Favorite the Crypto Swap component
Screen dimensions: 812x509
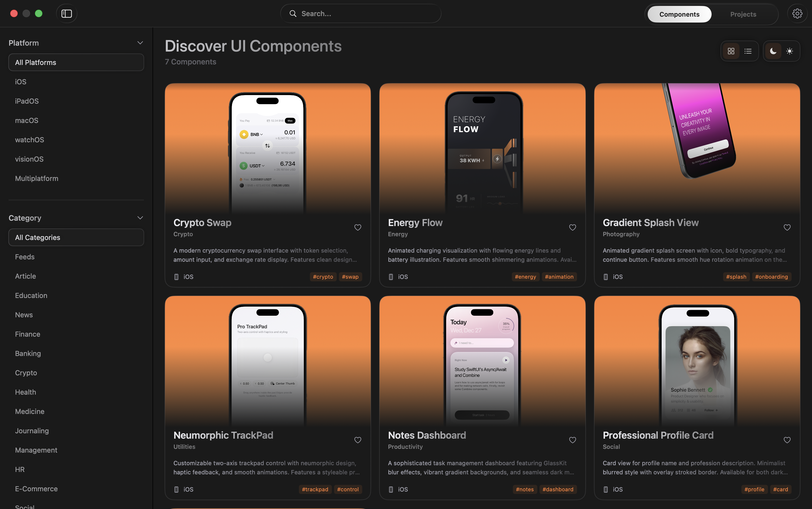tap(358, 227)
